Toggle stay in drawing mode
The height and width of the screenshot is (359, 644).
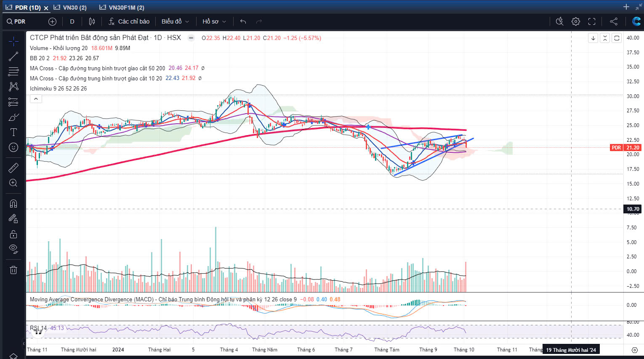tap(13, 219)
